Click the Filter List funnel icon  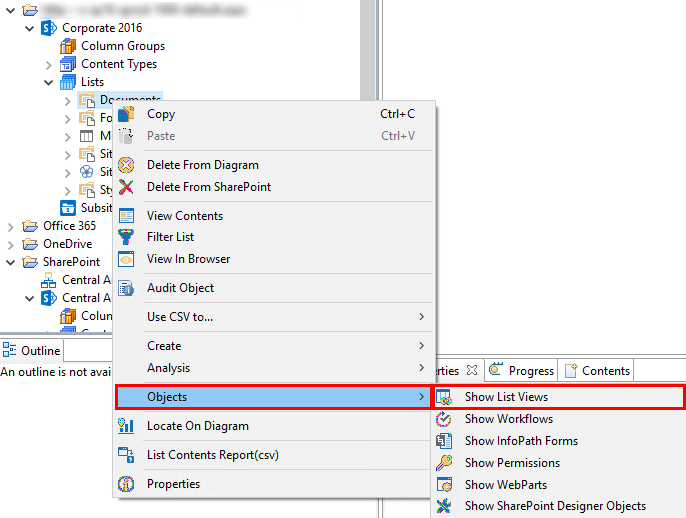pos(126,237)
